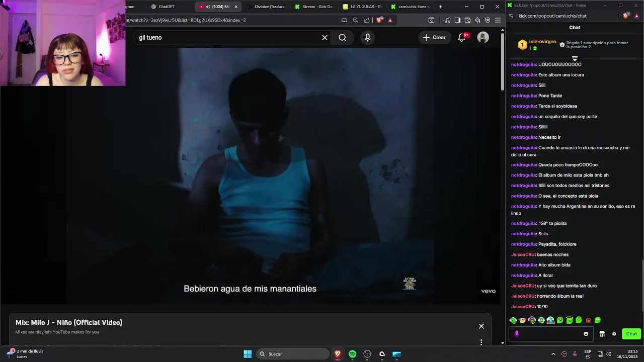This screenshot has width=644, height=362.
Task: Click site settings icon in Kick popout
Action: pyautogui.click(x=511, y=16)
